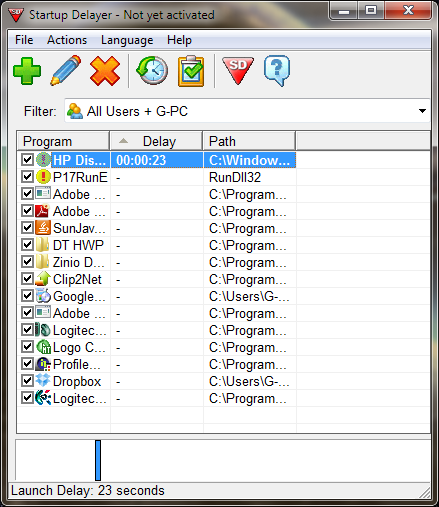Click the green plus Add application icon
The width and height of the screenshot is (439, 507).
(27, 71)
